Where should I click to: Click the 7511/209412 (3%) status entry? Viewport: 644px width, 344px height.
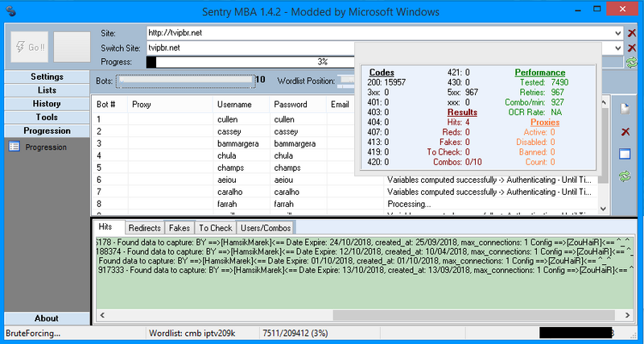[295, 334]
